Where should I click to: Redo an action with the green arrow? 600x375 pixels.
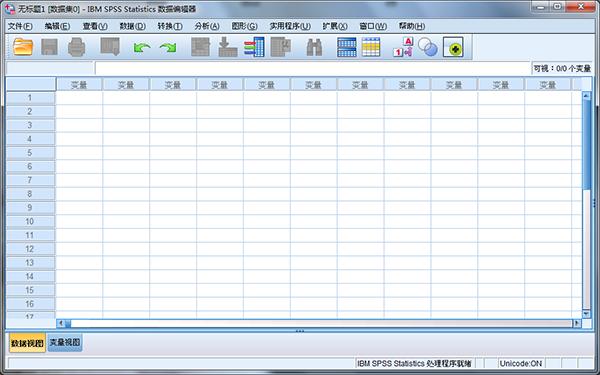[168, 48]
